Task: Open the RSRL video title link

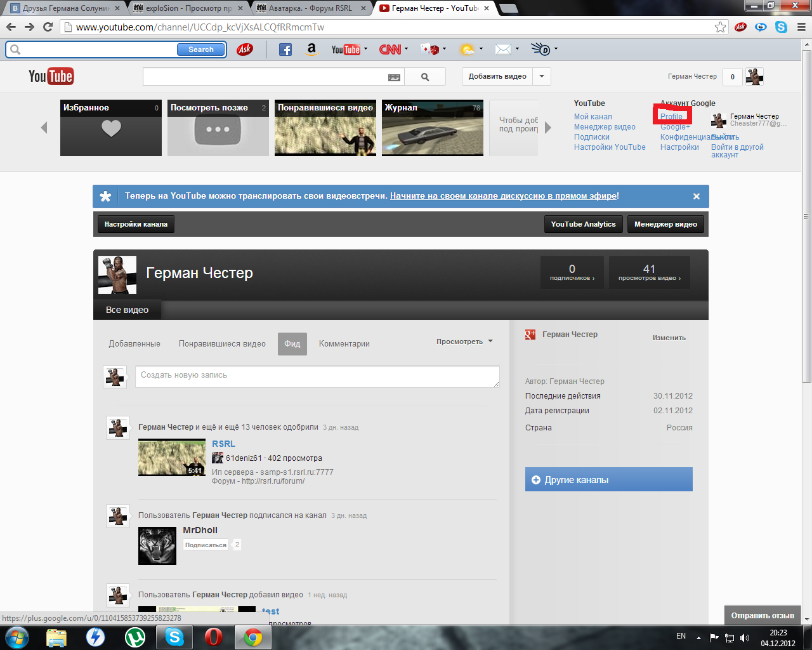Action: point(223,444)
